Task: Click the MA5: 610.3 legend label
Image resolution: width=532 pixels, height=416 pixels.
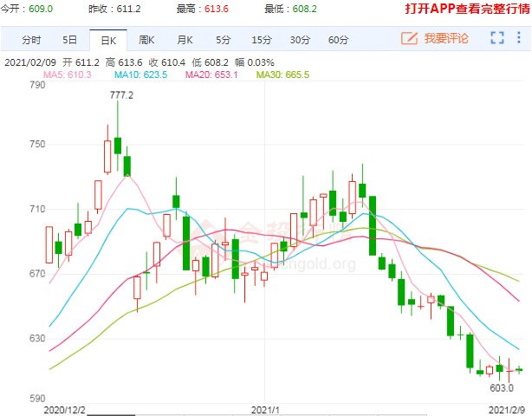Action: [68, 75]
